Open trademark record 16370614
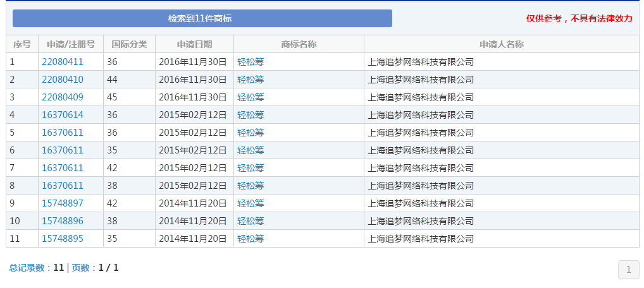Viewport: 644px width, 288px height. (62, 115)
